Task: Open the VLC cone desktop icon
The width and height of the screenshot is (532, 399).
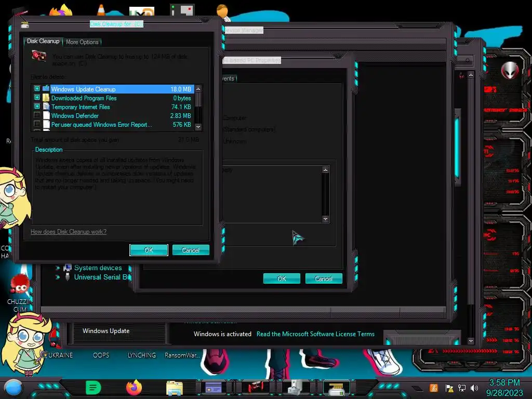Action: click(101, 9)
